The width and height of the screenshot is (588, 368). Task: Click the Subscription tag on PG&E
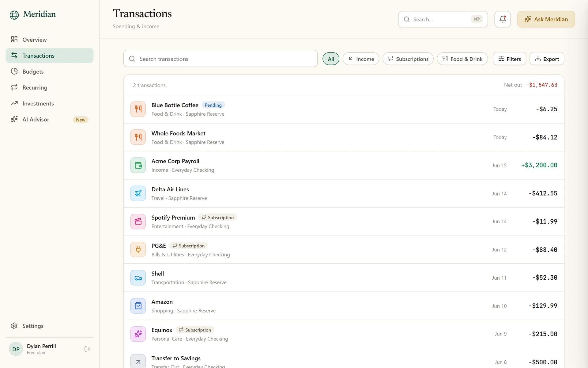[x=188, y=246]
